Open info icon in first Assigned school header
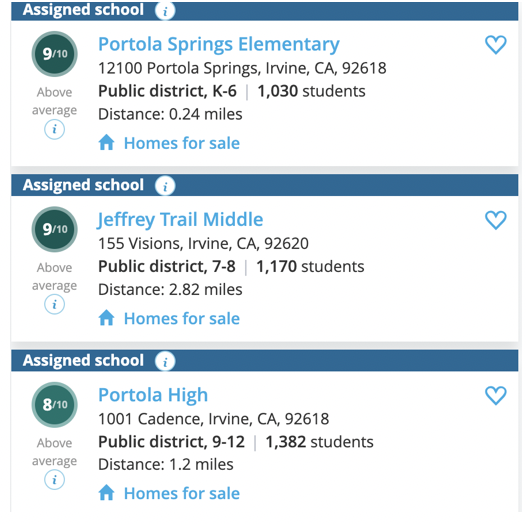The height and width of the screenshot is (524, 526). point(165,11)
